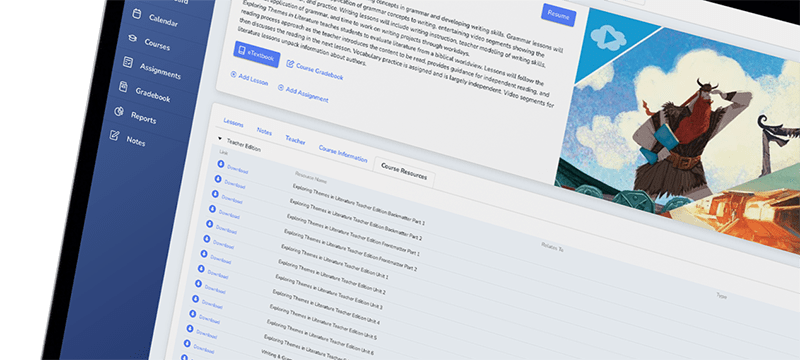This screenshot has width=800, height=360.
Task: Click the Add Lesson link
Action: (249, 79)
